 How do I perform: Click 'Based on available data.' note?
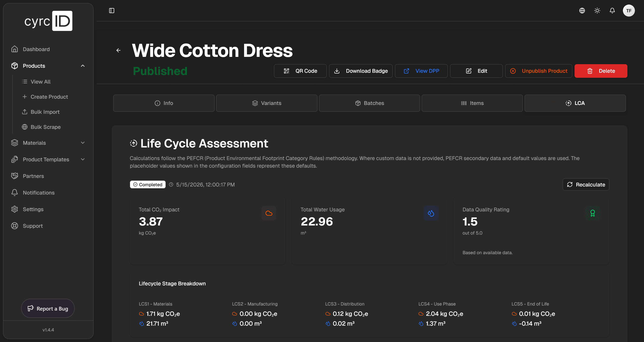coord(487,252)
